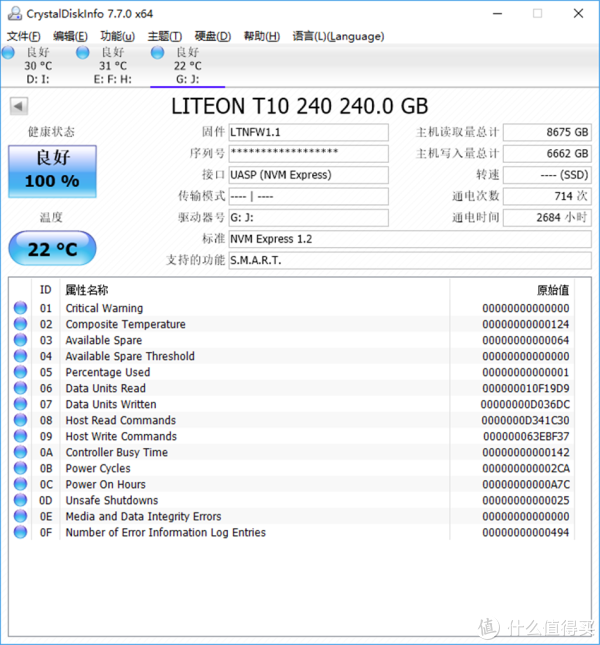
Task: Click the firmware field LTNFW1.1
Action: coord(308,132)
